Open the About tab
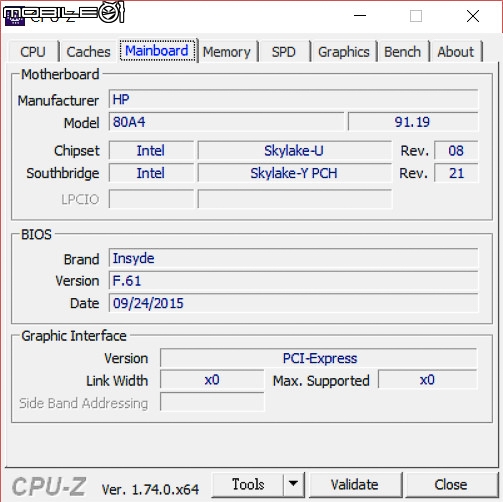 [456, 52]
